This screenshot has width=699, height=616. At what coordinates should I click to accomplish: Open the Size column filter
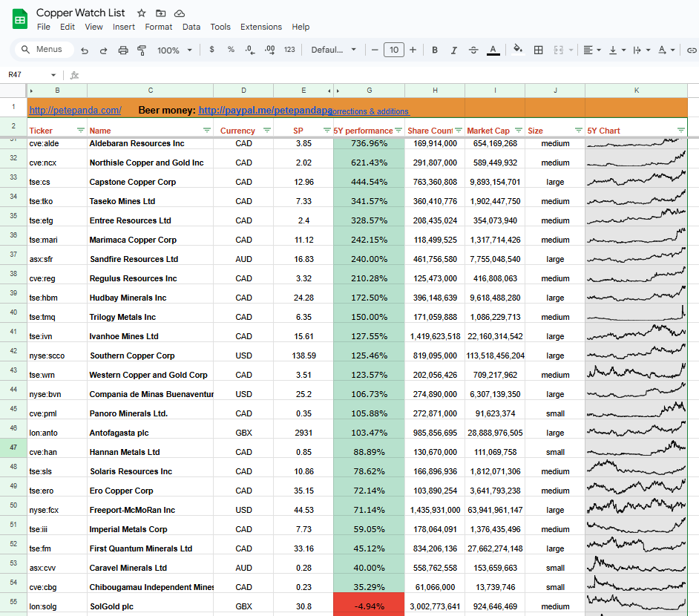point(579,130)
